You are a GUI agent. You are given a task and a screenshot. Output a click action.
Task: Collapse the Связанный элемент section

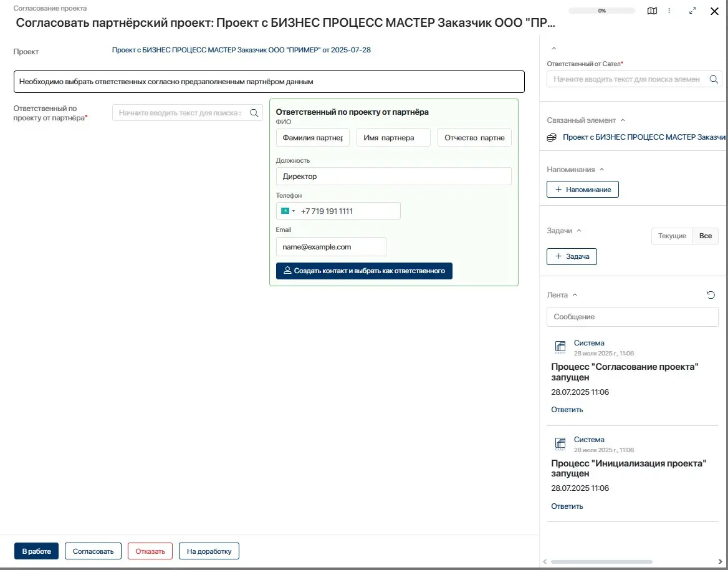pyautogui.click(x=623, y=120)
